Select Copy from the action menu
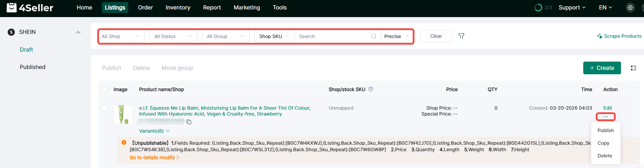 click(603, 143)
